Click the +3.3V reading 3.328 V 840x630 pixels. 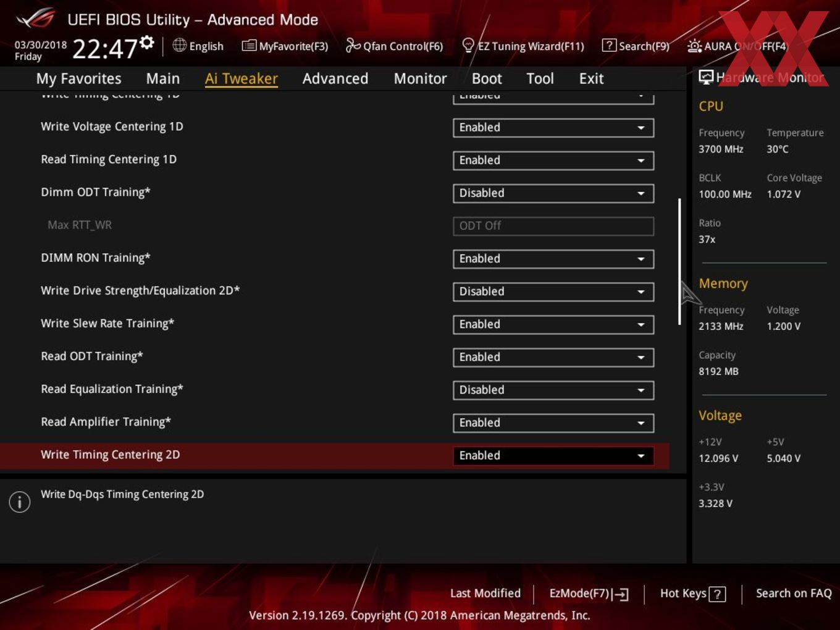715,503
